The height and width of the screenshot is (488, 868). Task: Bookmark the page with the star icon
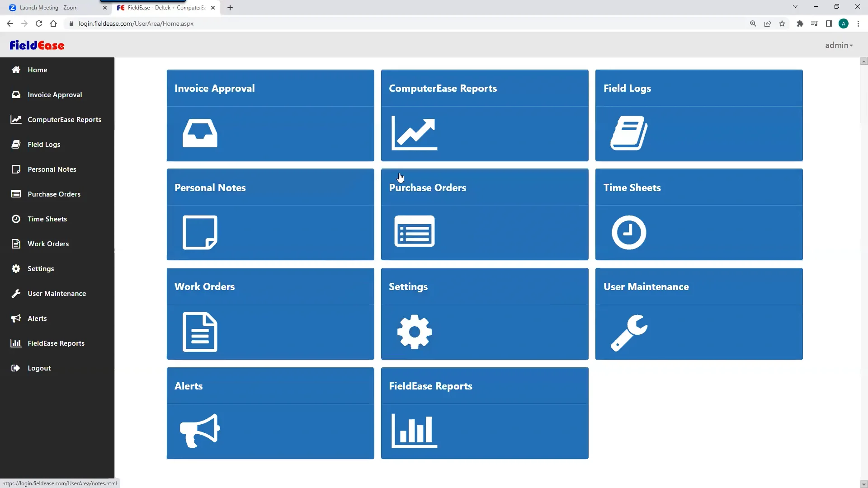(782, 23)
